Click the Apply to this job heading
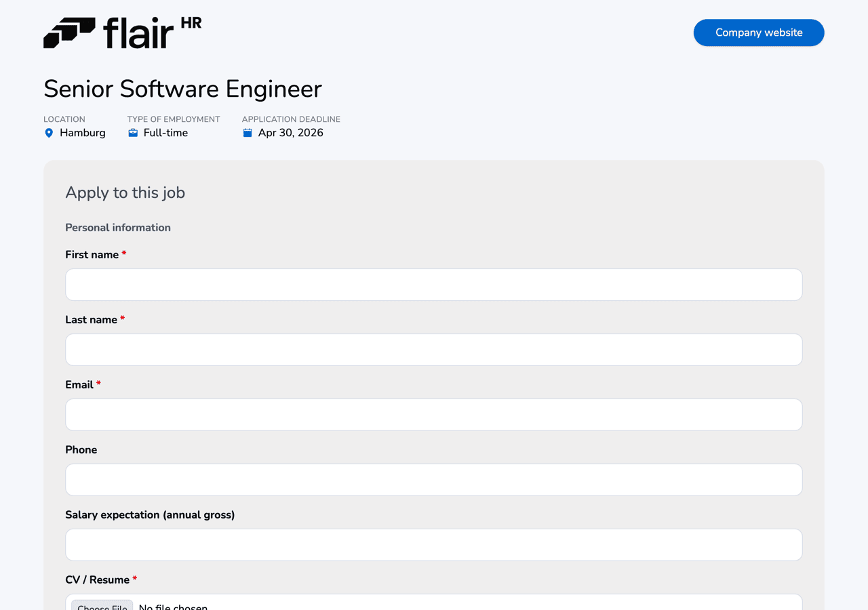The width and height of the screenshot is (868, 610). point(125,192)
